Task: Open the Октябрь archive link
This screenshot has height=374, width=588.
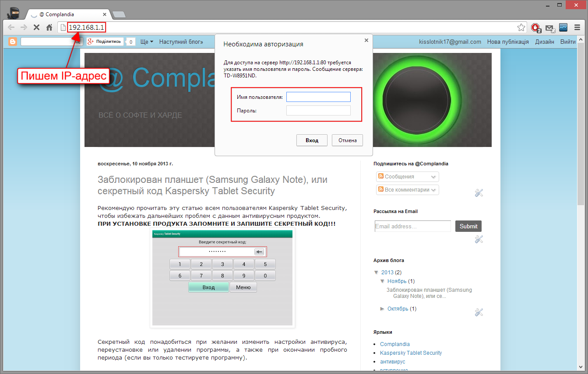Action: point(398,309)
